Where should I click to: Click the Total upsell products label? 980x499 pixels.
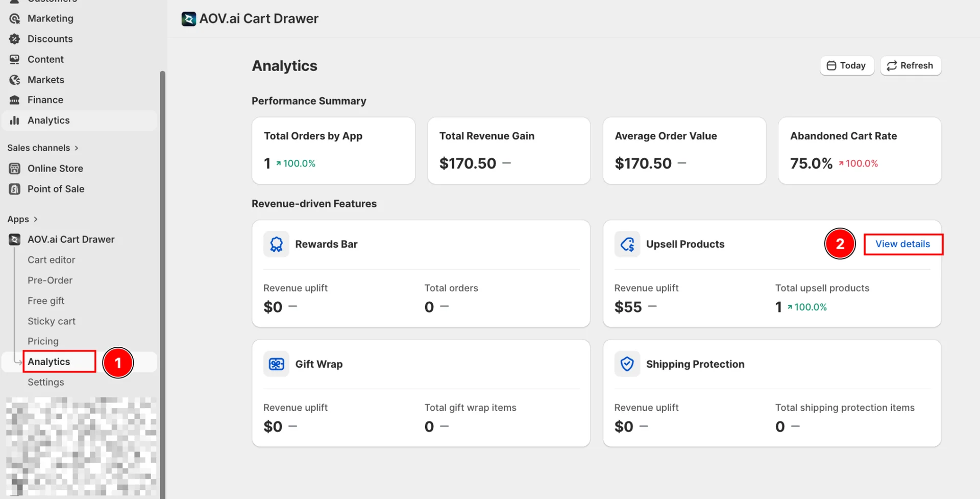pos(822,288)
